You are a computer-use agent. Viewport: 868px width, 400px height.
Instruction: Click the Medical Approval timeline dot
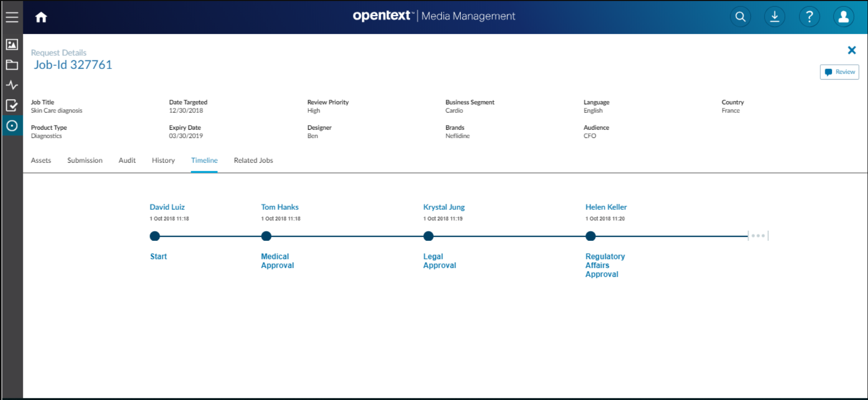coord(266,236)
